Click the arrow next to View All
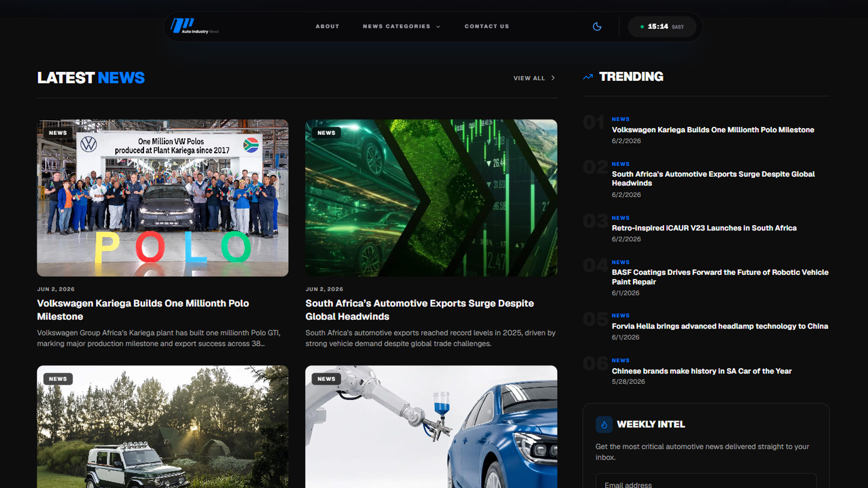Image resolution: width=868 pixels, height=488 pixels. point(553,78)
